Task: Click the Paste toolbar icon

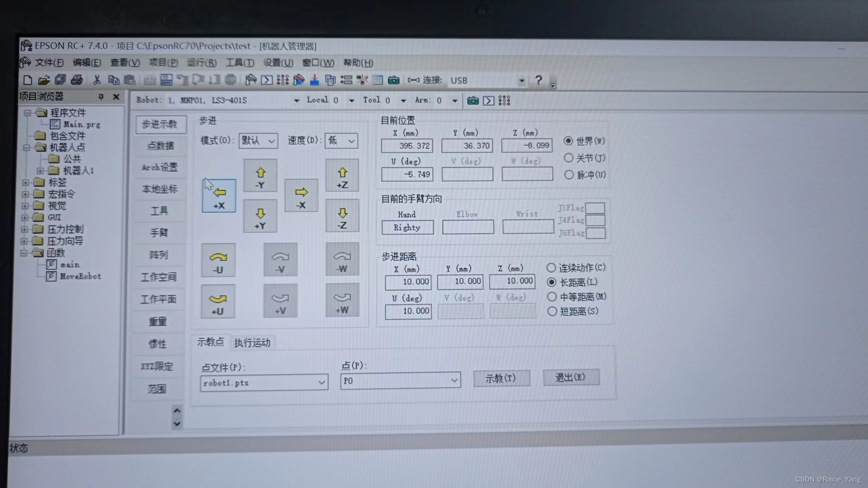Action: click(x=130, y=80)
